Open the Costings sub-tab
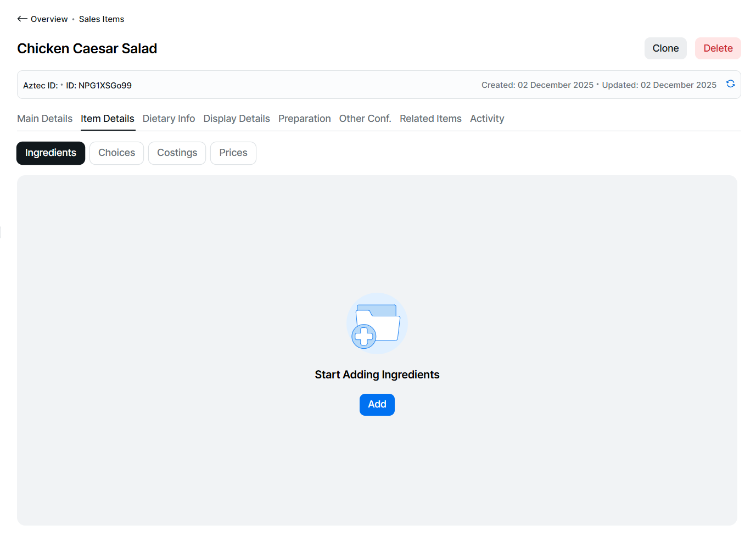756x536 pixels. click(x=177, y=153)
